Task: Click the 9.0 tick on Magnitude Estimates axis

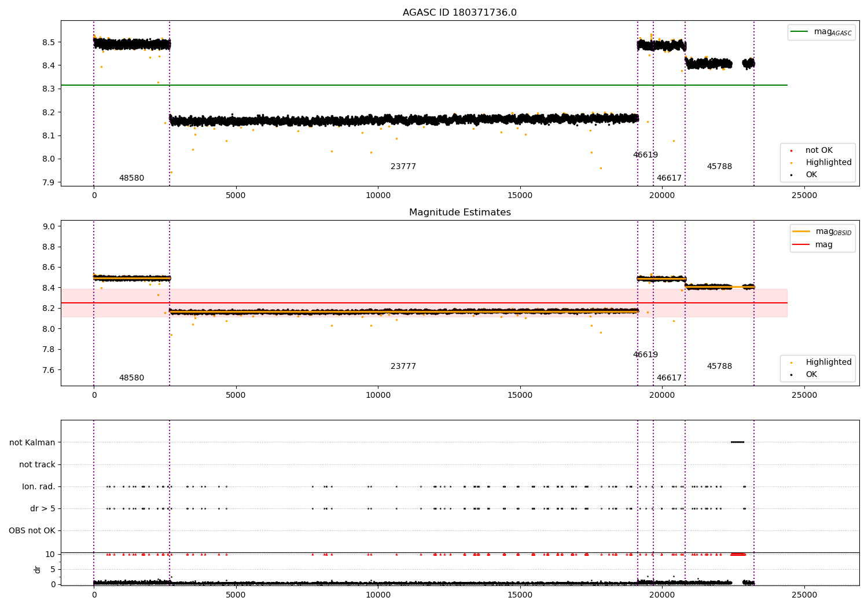Action: [49, 226]
